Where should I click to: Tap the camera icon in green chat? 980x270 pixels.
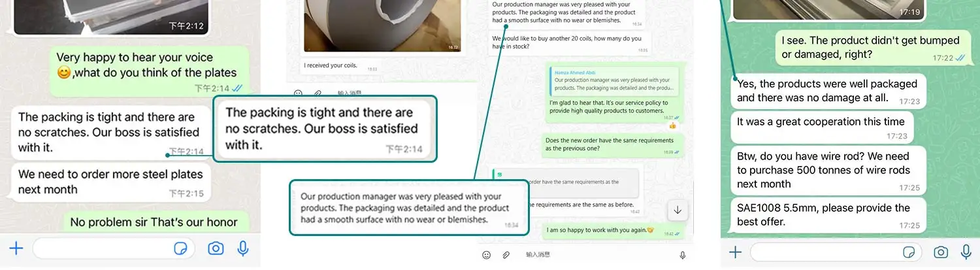[941, 252]
